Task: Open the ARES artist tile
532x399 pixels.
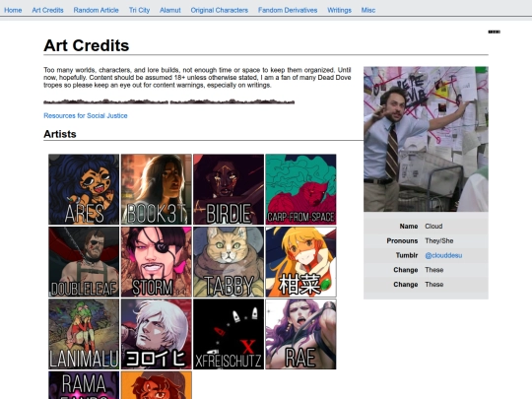Action: click(84, 189)
